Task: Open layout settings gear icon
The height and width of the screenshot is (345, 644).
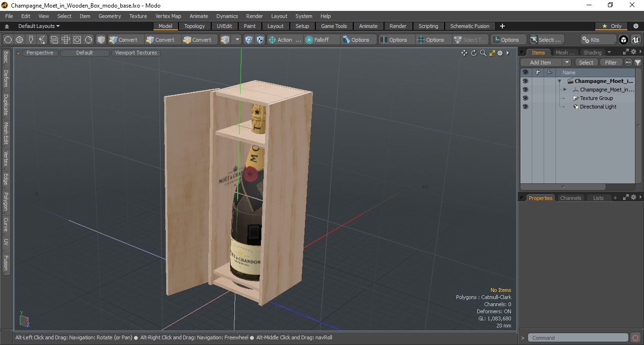Action: click(x=636, y=26)
